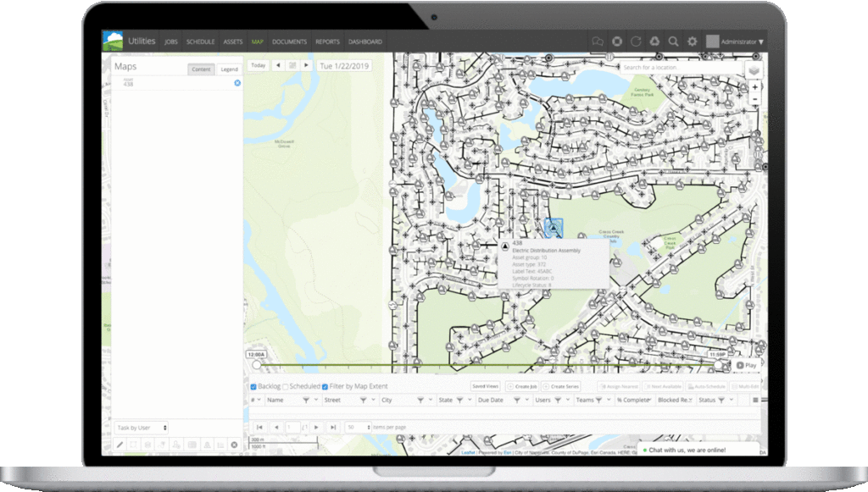
Task: Click the route tool icon
Action: click(162, 445)
